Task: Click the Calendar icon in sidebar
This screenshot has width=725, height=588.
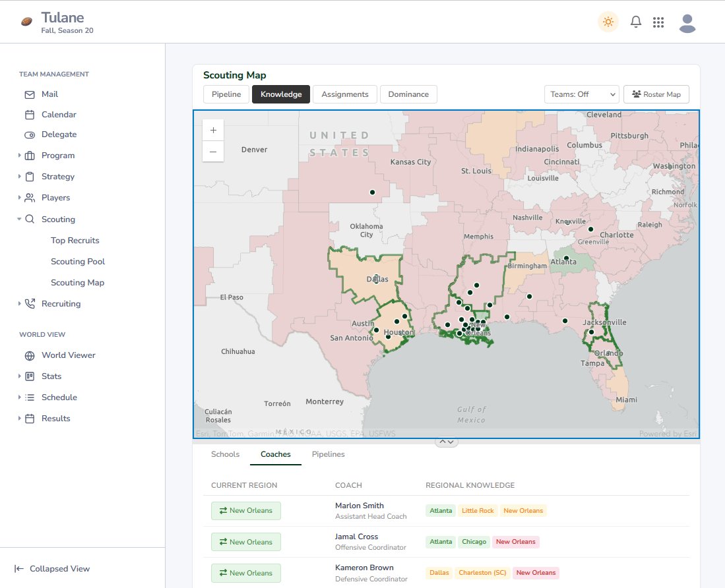Action: tap(30, 115)
